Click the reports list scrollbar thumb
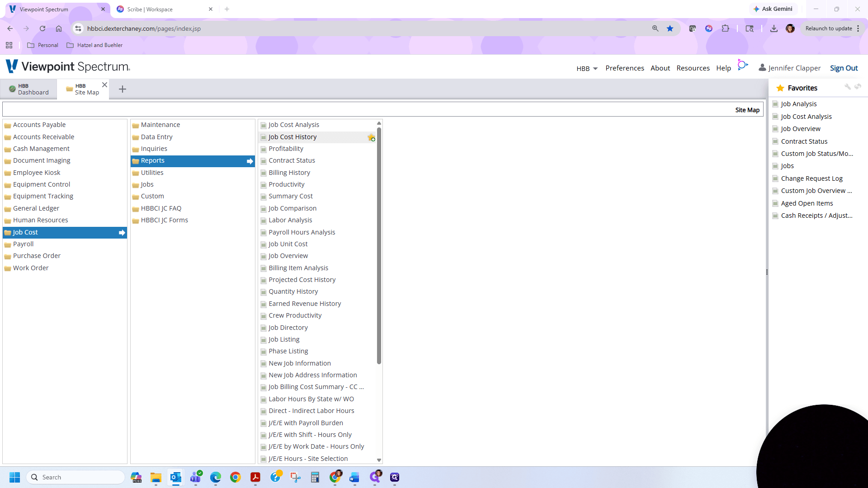Viewport: 868px width, 488px height. (379, 246)
